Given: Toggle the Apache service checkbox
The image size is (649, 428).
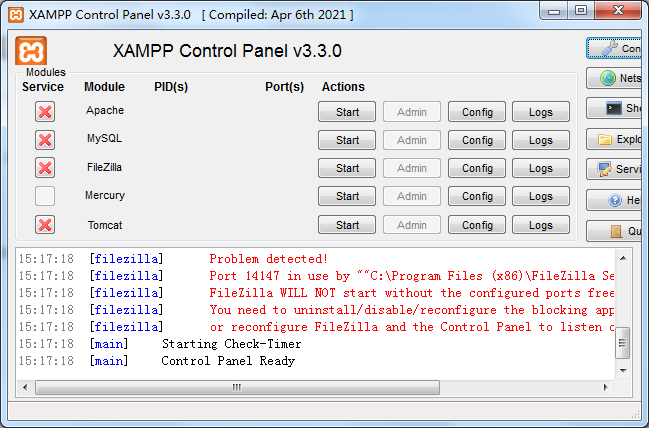Looking at the screenshot, I should click(45, 111).
